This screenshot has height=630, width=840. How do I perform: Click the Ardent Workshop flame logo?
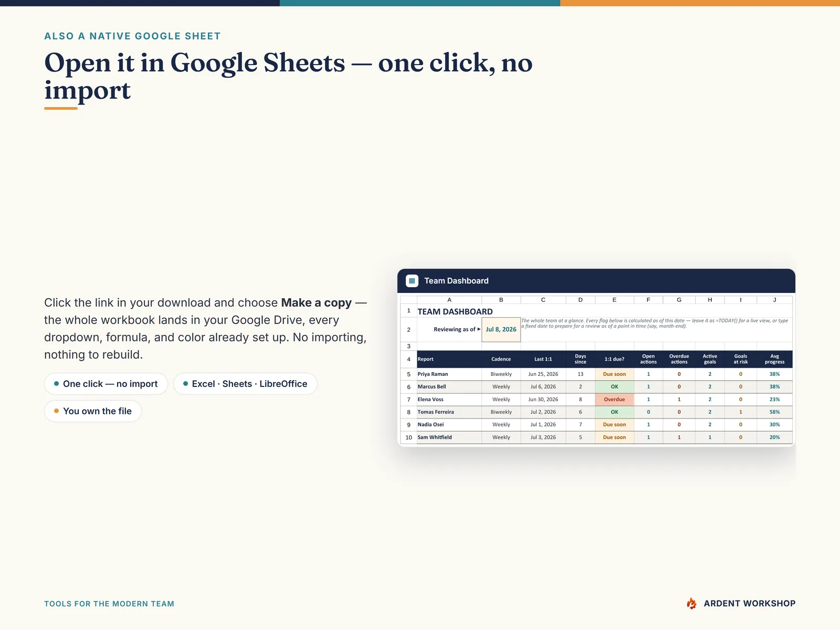pos(692,603)
